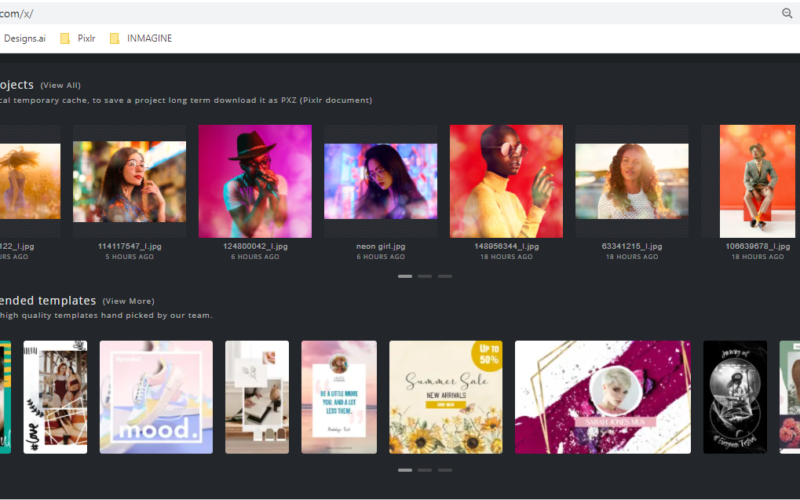Screen dimensions: 800x500
Task: Open the INMAGINE bookmark folder
Action: pos(141,38)
